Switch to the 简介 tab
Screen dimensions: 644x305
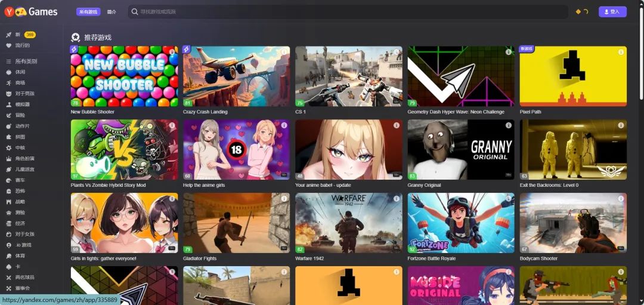click(112, 12)
